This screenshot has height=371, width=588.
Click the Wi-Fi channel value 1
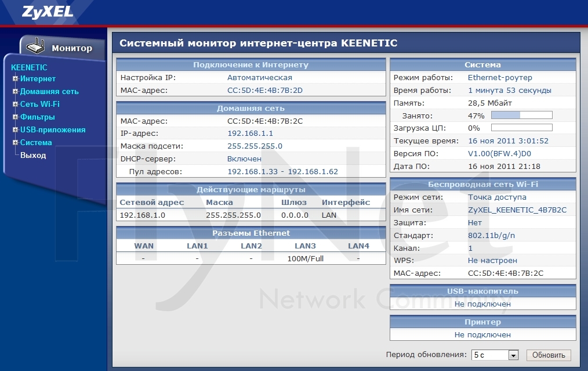coord(470,248)
